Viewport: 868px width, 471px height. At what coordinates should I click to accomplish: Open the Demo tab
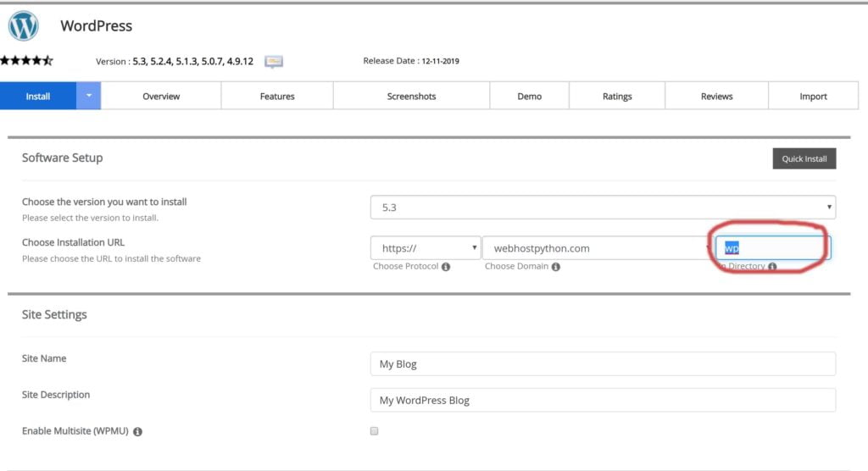tap(529, 96)
